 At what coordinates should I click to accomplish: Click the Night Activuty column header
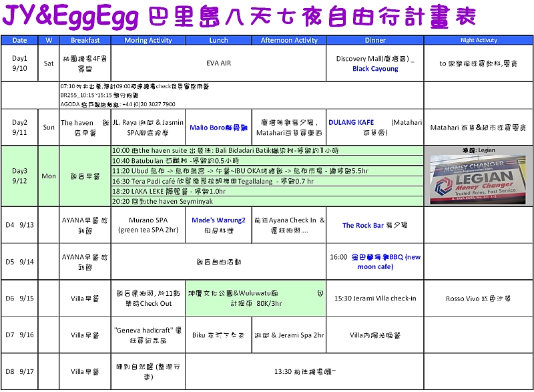479,40
